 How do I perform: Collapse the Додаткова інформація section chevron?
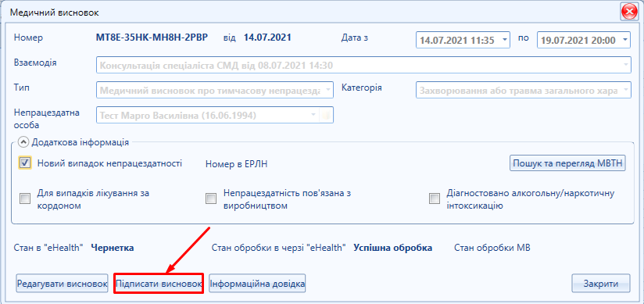(24, 142)
